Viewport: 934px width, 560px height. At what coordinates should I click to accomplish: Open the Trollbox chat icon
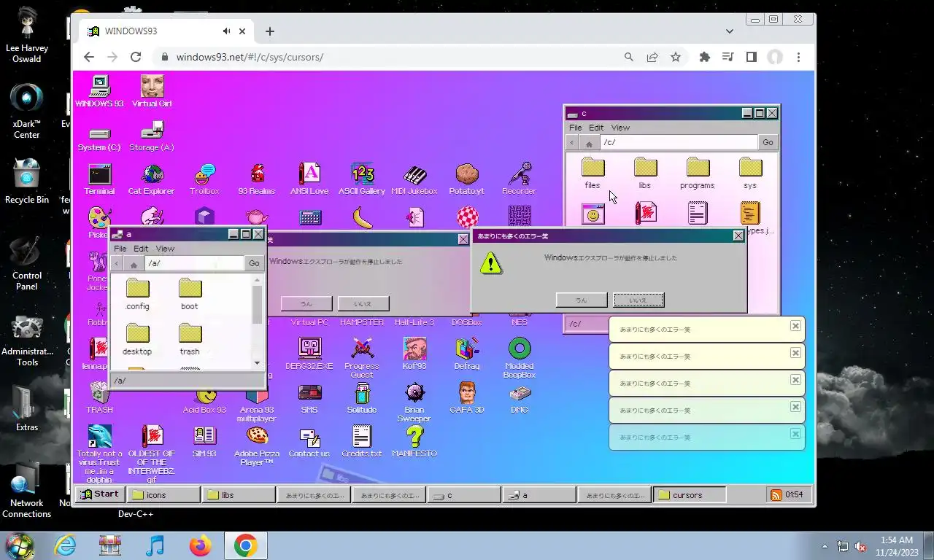pyautogui.click(x=204, y=179)
